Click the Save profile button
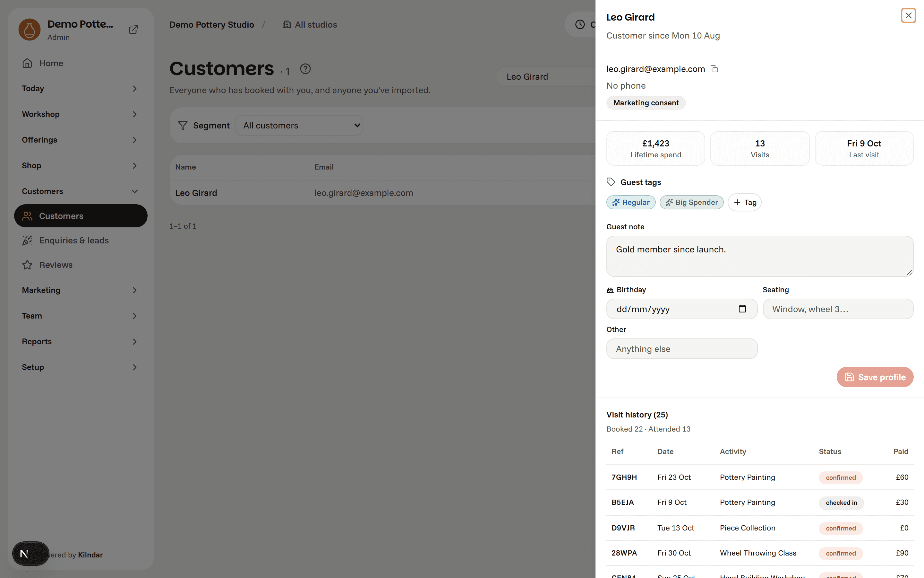Screen dimensions: 924x578 pyautogui.click(x=875, y=377)
